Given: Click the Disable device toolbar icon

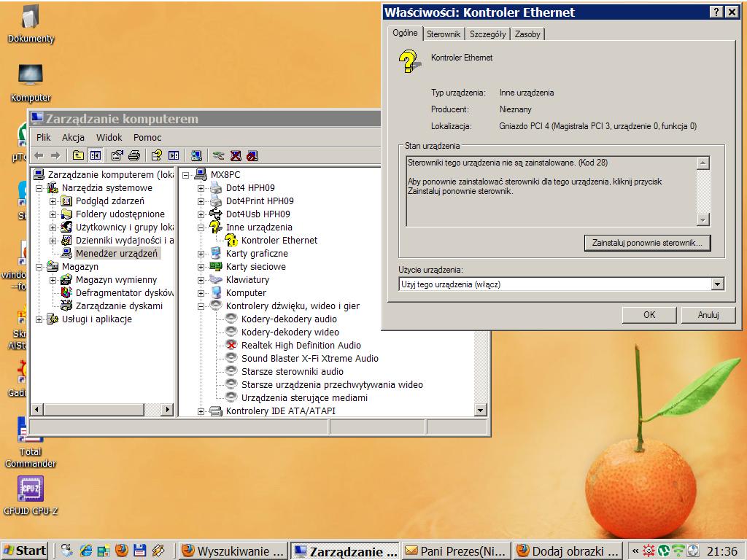Looking at the screenshot, I should click(x=252, y=155).
